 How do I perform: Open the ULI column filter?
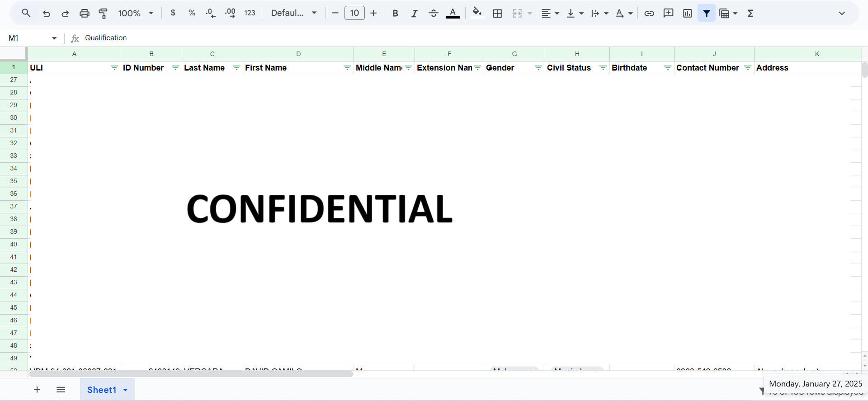pos(114,68)
